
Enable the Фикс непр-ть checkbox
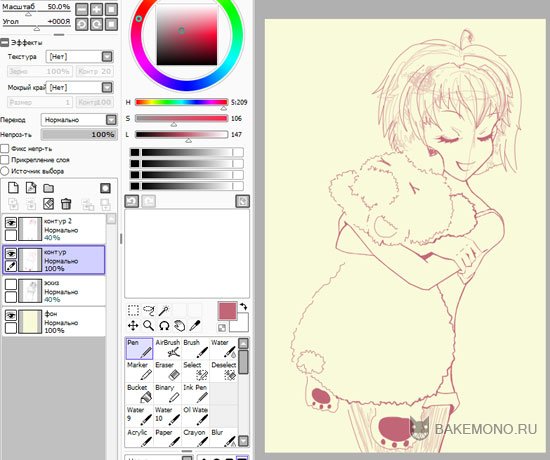5,148
